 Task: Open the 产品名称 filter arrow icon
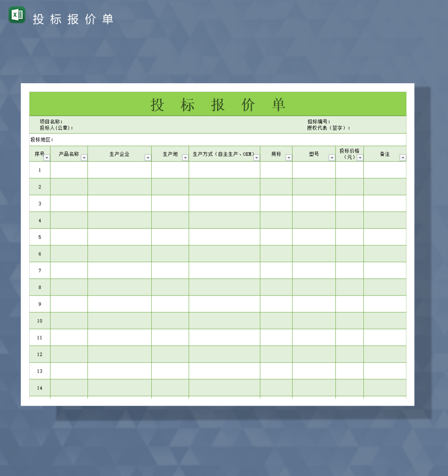[84, 158]
